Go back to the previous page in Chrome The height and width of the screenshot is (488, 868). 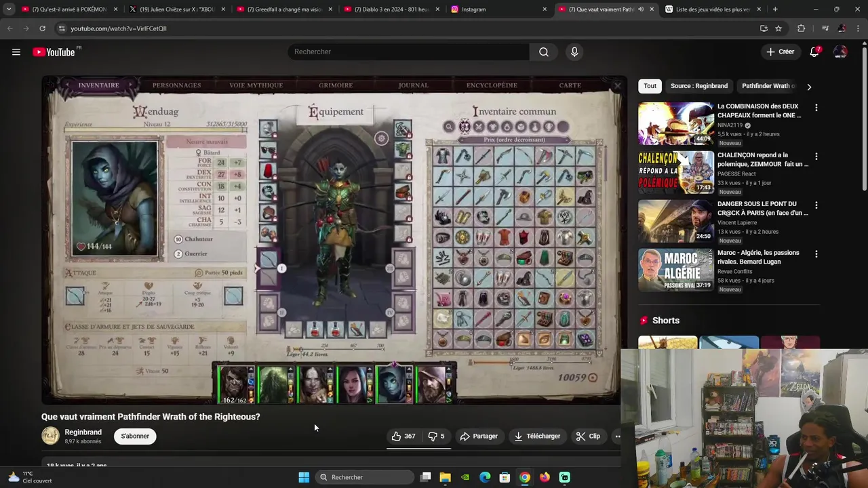(x=9, y=28)
